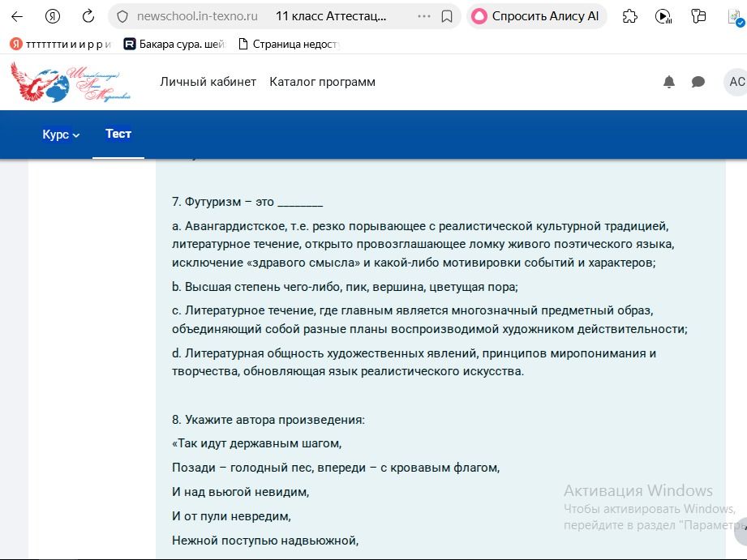
Task: Bookmark this page with bookmark icon
Action: tap(447, 17)
